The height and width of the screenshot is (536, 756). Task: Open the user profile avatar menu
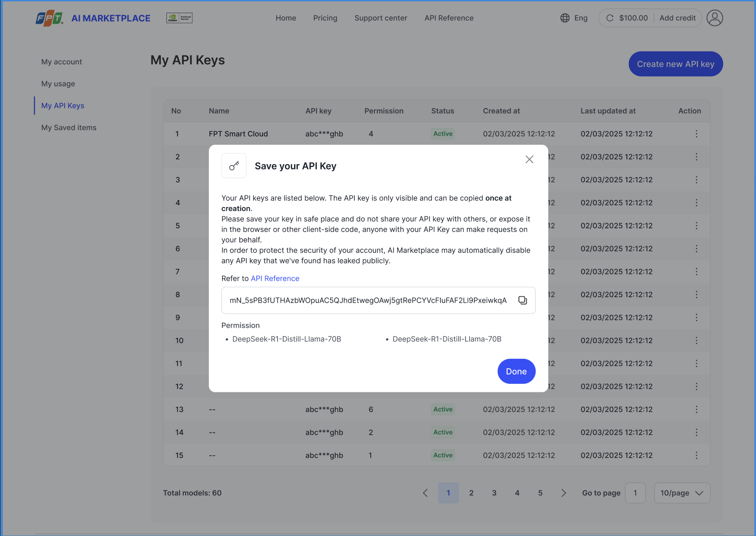click(x=715, y=18)
